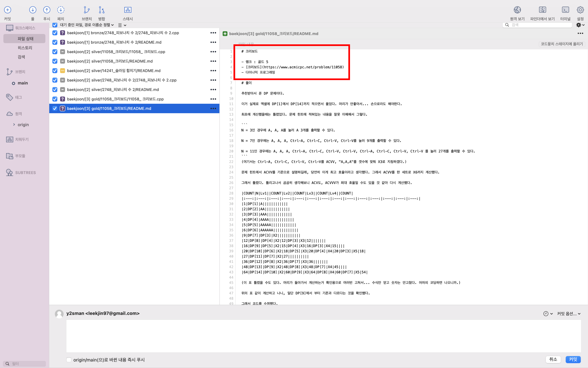
Task: Open the Terminal (터미널) icon
Action: pos(565,10)
